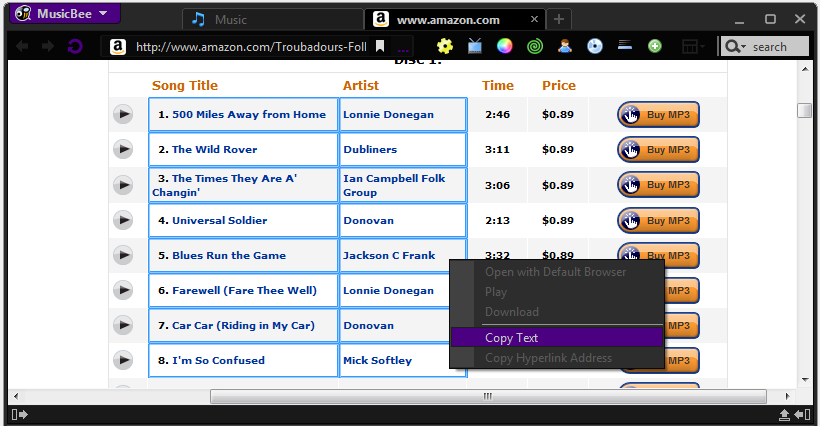Click the Song Title column header
The height and width of the screenshot is (426, 820).
click(185, 85)
